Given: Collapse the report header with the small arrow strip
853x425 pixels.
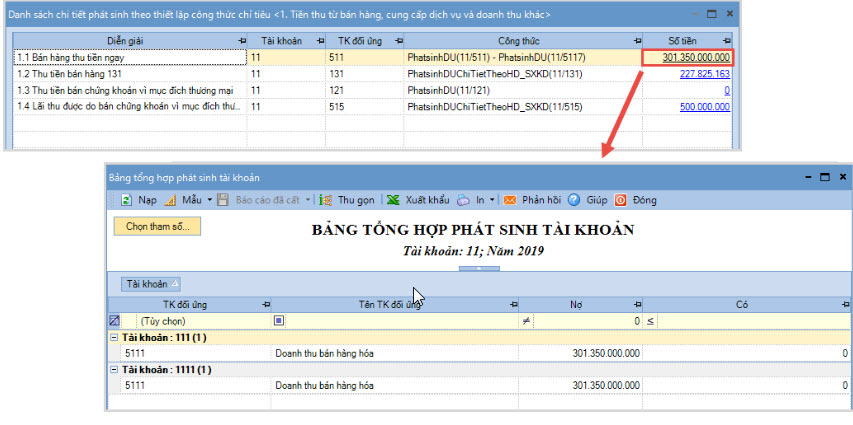Looking at the screenshot, I should (x=479, y=268).
